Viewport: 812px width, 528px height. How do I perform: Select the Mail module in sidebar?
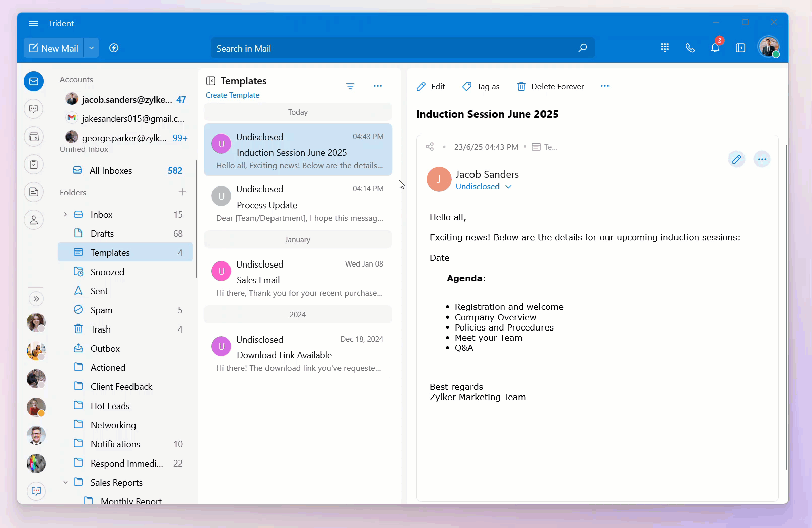tap(34, 81)
